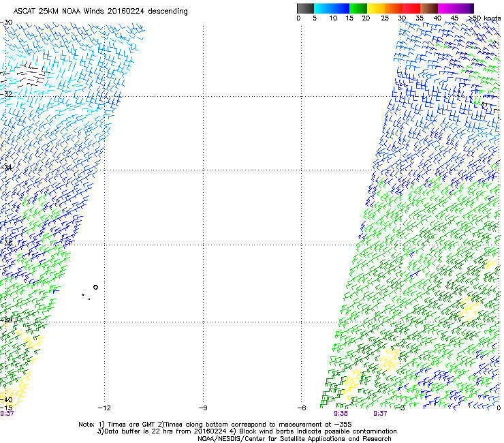This screenshot has height=443, width=504.
Task: Click the '45' label under the color bar
Action: [454, 18]
